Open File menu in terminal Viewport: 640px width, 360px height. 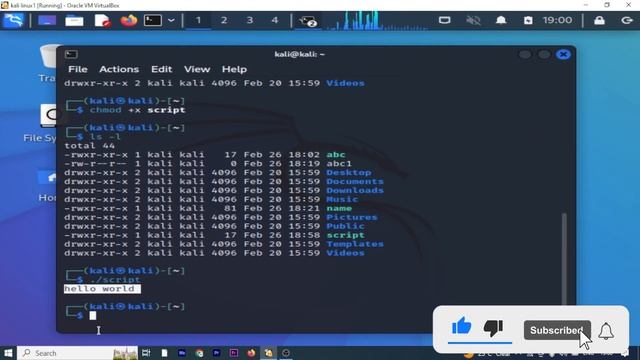coord(78,69)
